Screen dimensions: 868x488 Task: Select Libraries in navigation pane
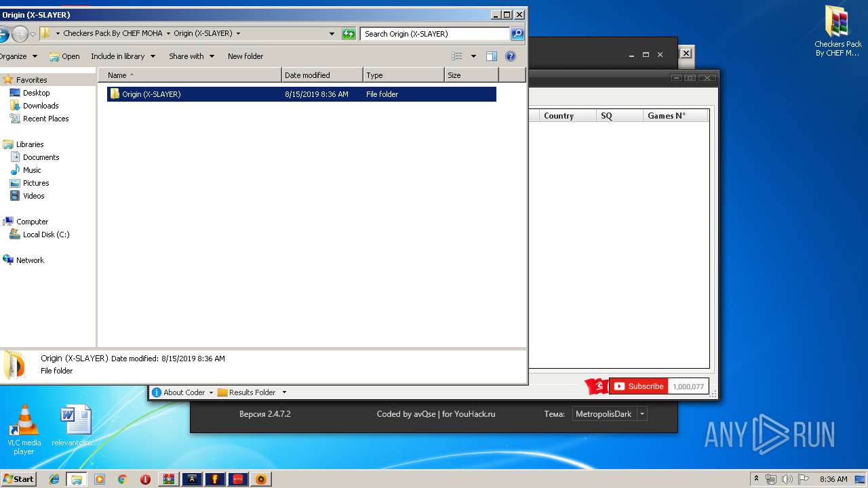click(x=30, y=144)
